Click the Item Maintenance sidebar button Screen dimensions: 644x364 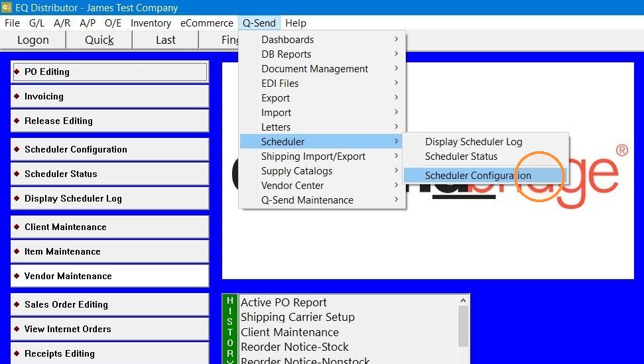pyautogui.click(x=109, y=251)
